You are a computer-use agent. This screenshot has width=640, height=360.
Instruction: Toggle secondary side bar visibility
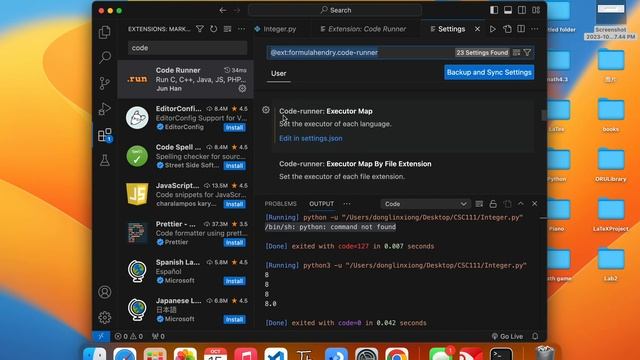click(522, 10)
